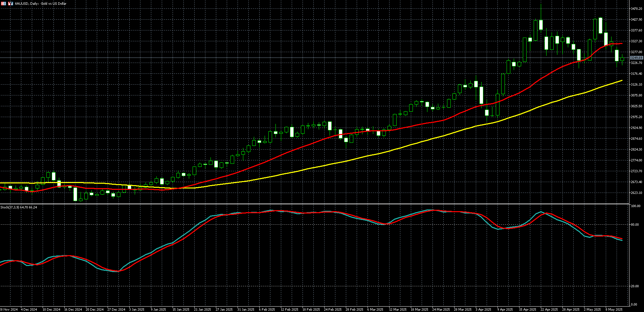Click the Stoch(37,3,9) indicator label
The width and height of the screenshot is (644, 312).
tap(19, 207)
